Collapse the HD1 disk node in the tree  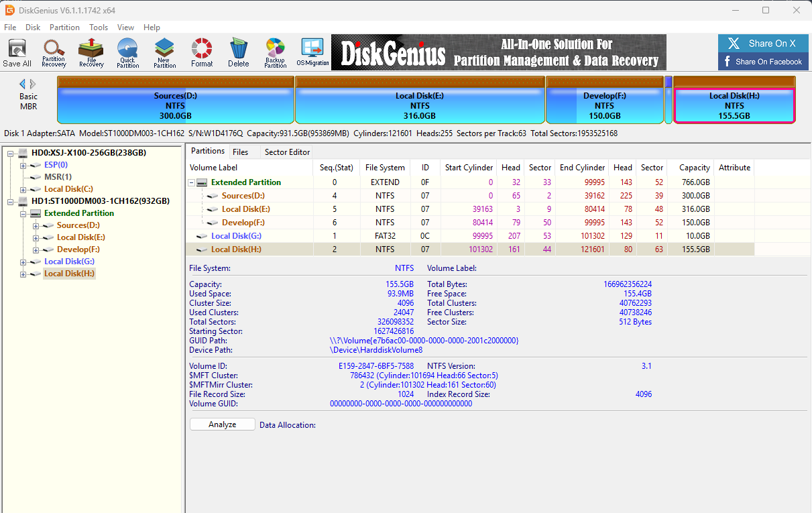tap(11, 201)
